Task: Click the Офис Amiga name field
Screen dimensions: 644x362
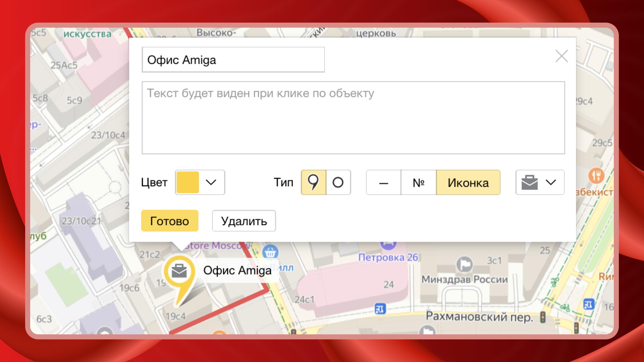Action: pos(233,60)
